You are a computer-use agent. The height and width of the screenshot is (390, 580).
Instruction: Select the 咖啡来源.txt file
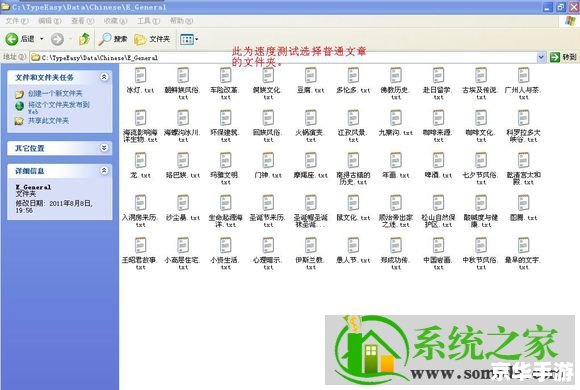point(438,126)
